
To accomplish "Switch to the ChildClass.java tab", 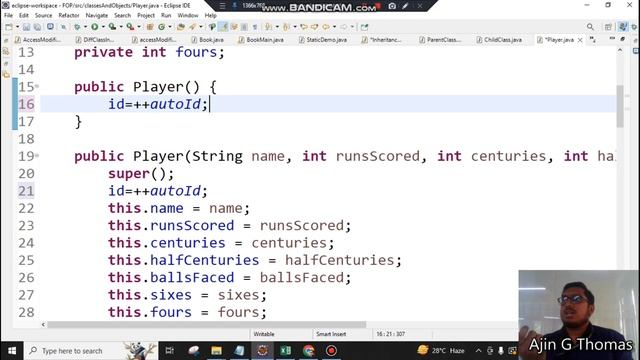I will [x=499, y=40].
